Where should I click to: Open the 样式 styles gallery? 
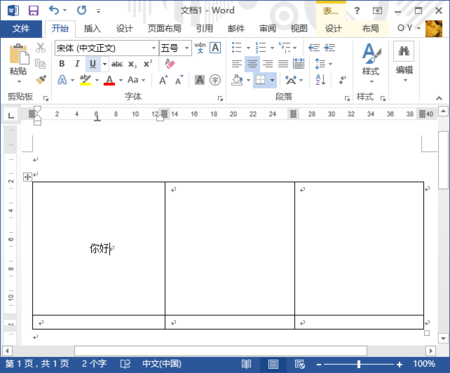[371, 63]
